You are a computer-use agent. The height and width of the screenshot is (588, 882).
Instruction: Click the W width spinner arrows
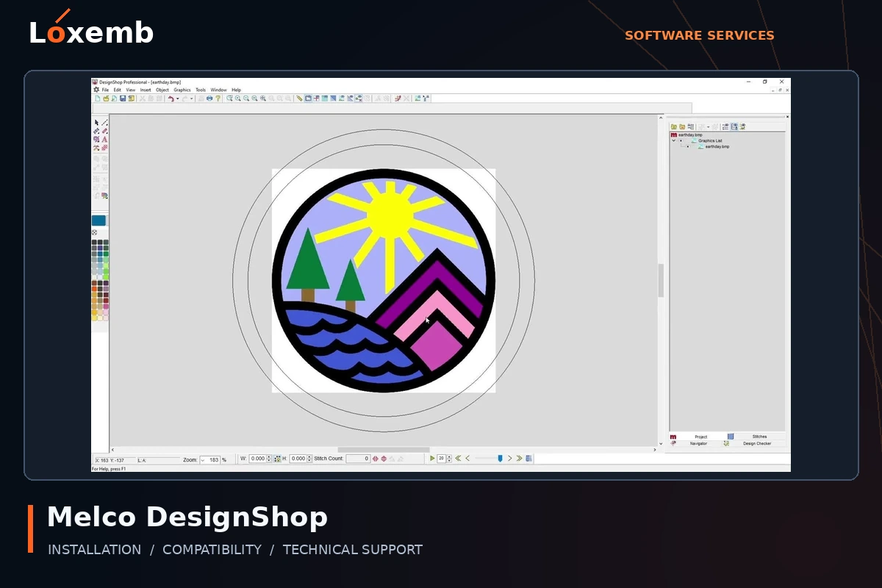pyautogui.click(x=269, y=459)
